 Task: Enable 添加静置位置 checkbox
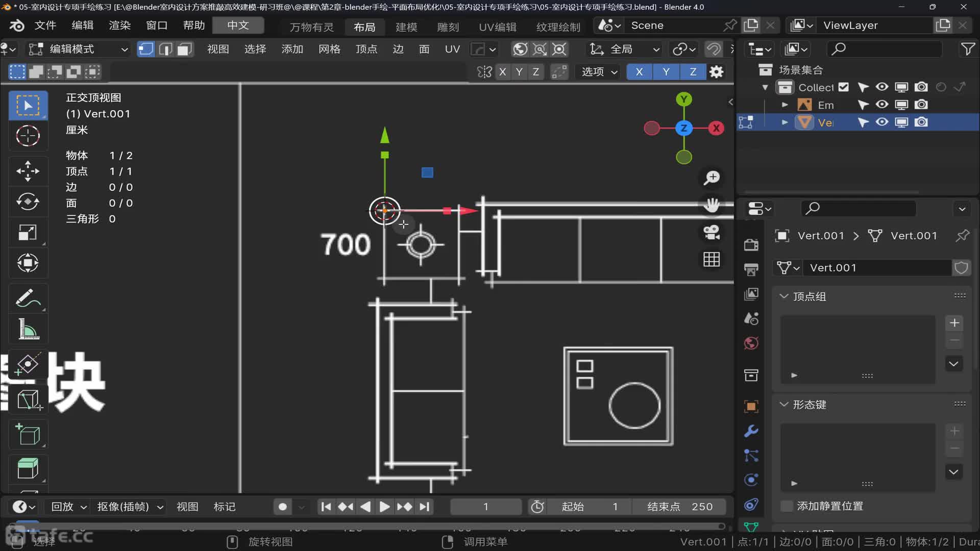point(787,506)
